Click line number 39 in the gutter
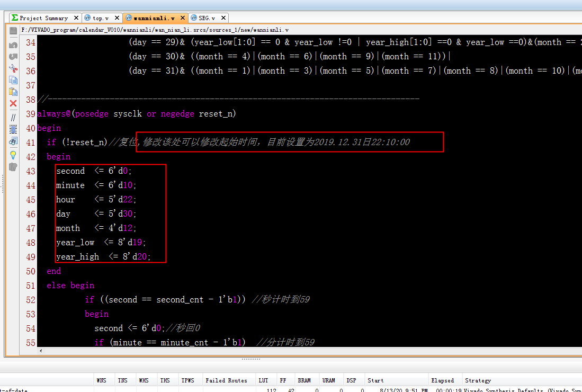The image size is (582, 392). click(x=31, y=114)
